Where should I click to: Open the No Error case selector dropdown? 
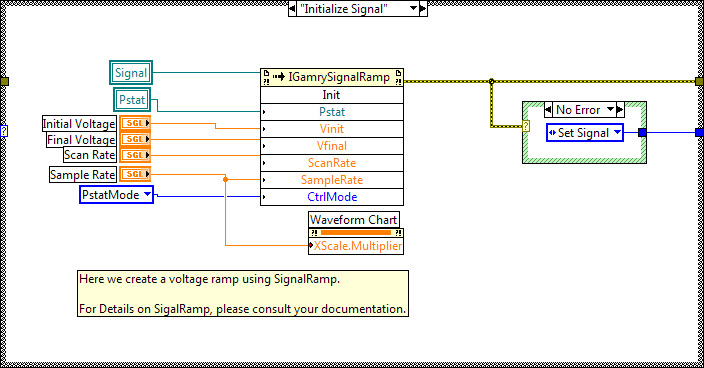click(x=610, y=109)
